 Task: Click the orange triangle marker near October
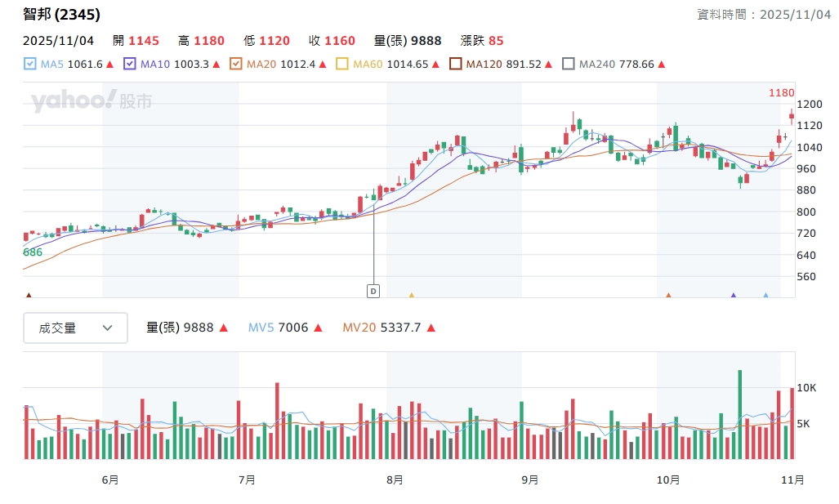[x=668, y=296]
